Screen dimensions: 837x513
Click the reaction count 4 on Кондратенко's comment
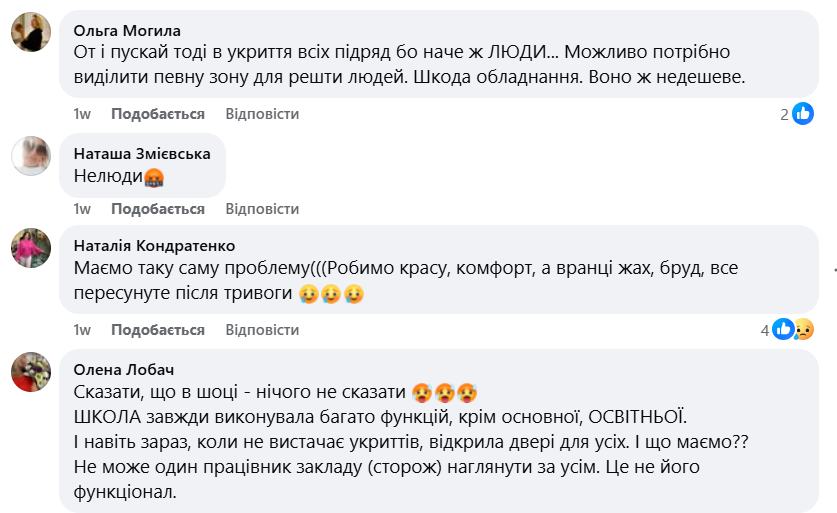(x=765, y=329)
